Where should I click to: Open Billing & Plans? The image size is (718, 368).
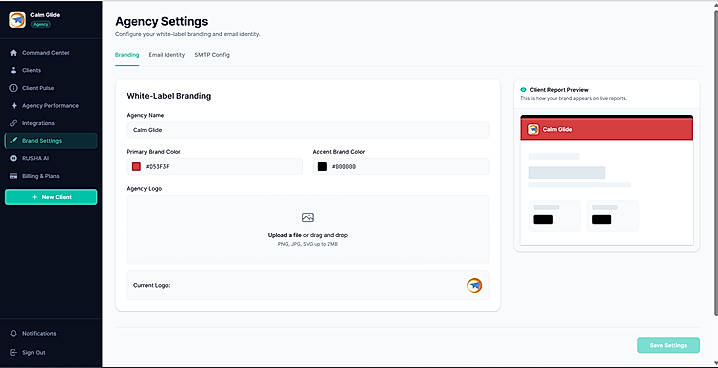(x=51, y=176)
